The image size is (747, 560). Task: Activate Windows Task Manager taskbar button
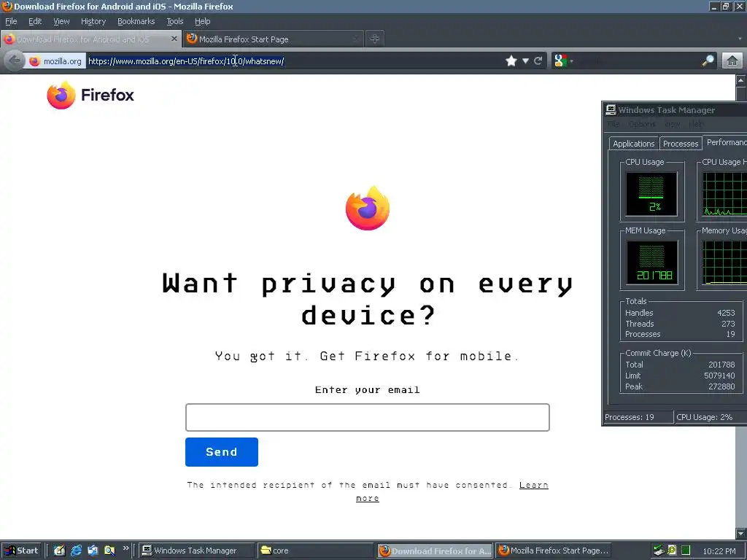[196, 551]
